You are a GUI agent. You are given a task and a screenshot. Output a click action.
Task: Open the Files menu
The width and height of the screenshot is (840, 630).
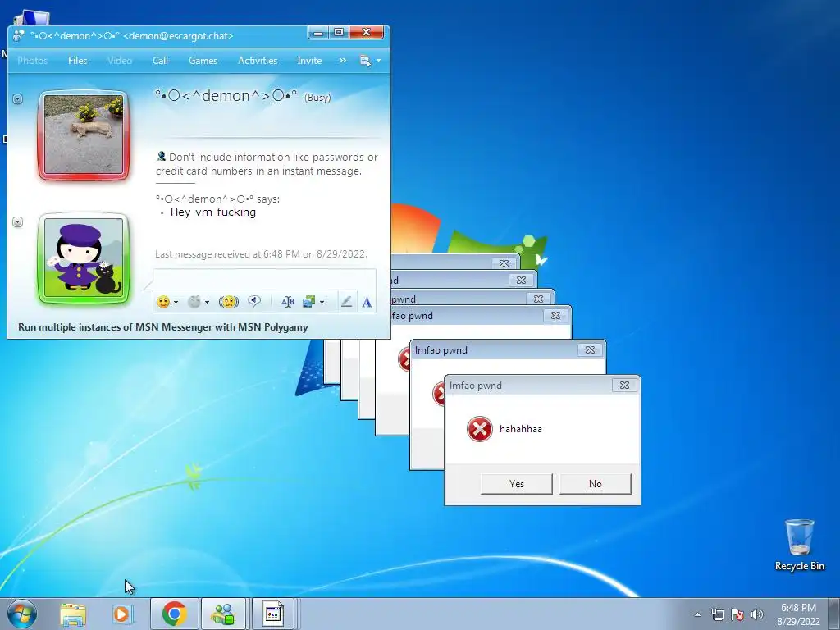(78, 61)
